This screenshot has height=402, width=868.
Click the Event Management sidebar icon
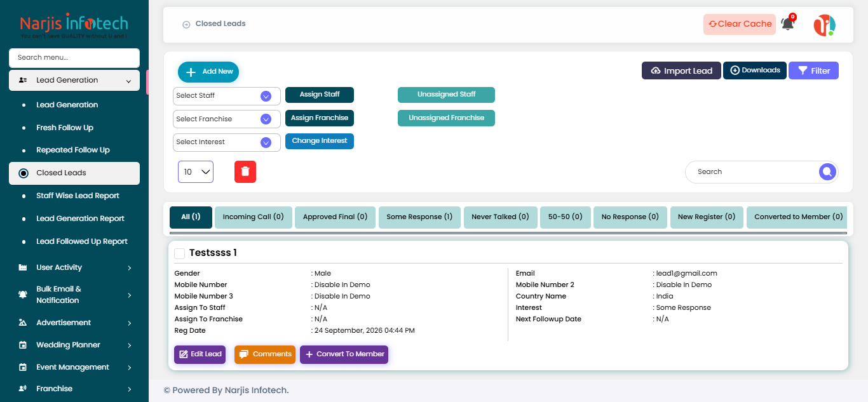click(x=23, y=367)
